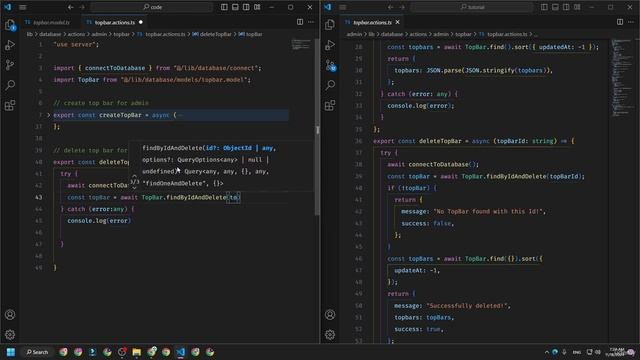Open hamburger menu in the left window

[23, 7]
